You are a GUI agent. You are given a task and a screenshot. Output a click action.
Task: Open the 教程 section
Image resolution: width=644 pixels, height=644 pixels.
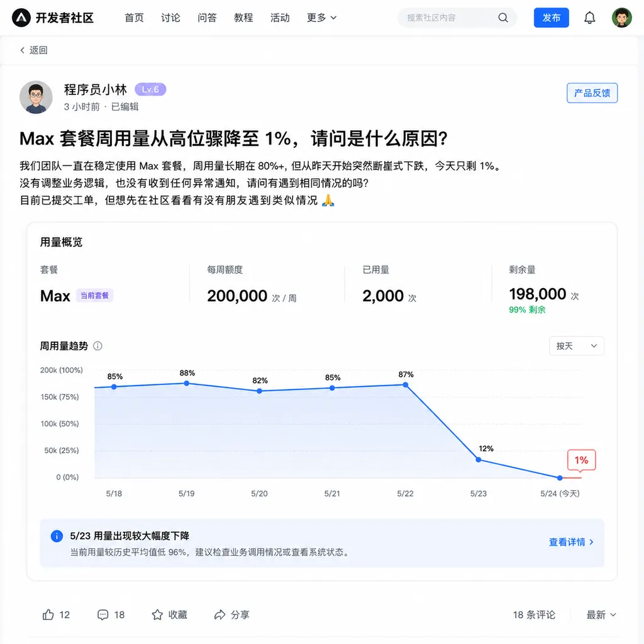(243, 18)
